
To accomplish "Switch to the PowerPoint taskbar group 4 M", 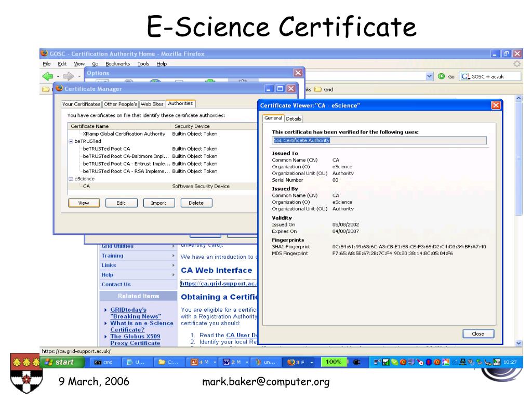I will tap(204, 362).
